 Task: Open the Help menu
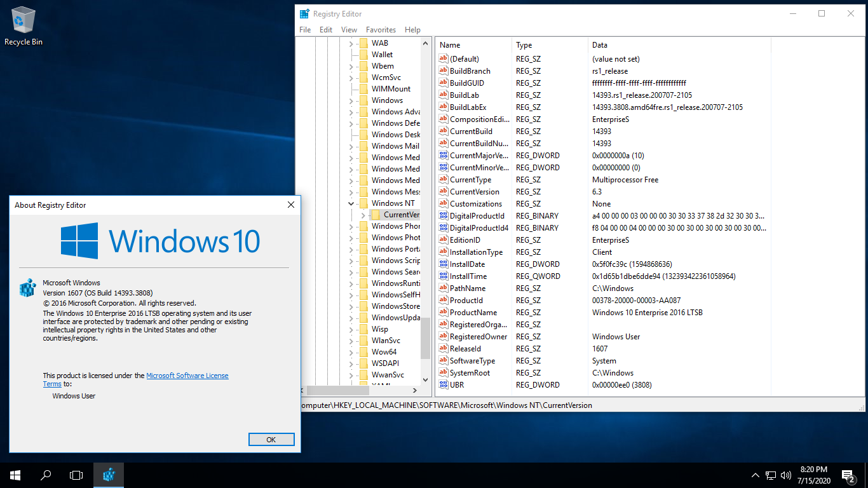click(x=412, y=30)
